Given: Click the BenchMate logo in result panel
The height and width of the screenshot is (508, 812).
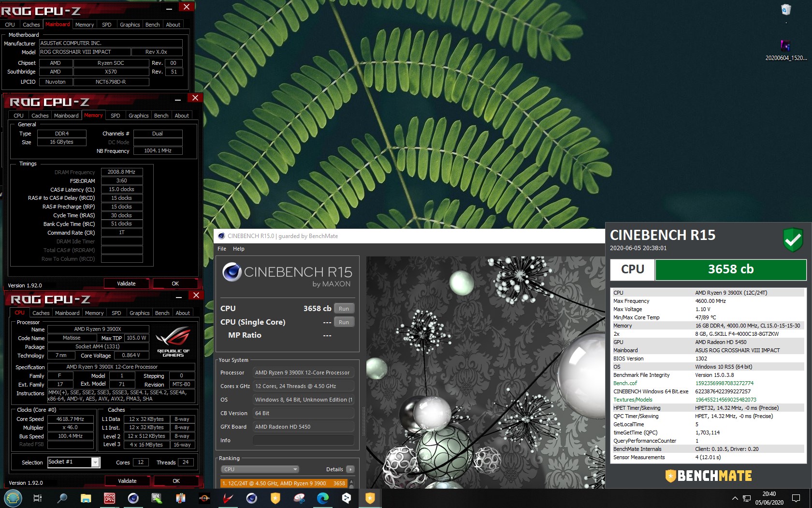Looking at the screenshot, I should [x=709, y=476].
